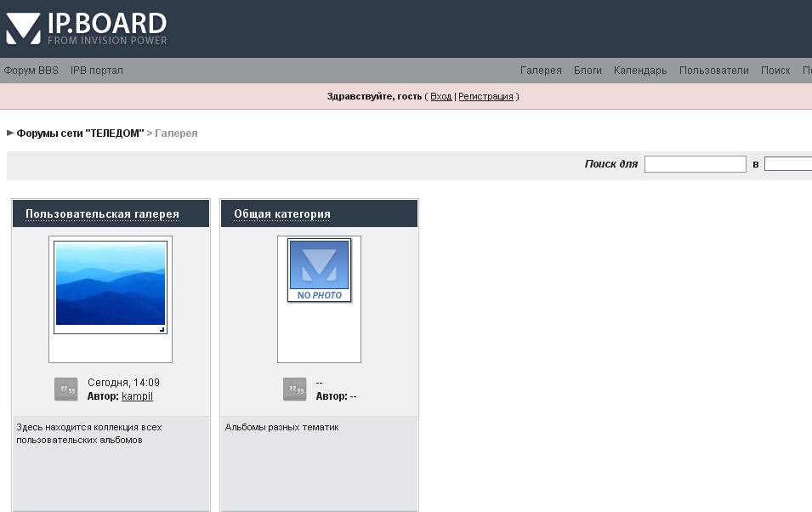Open Поиск in the navigation bar
Image resolution: width=812 pixels, height=512 pixels.
pyautogui.click(x=775, y=71)
